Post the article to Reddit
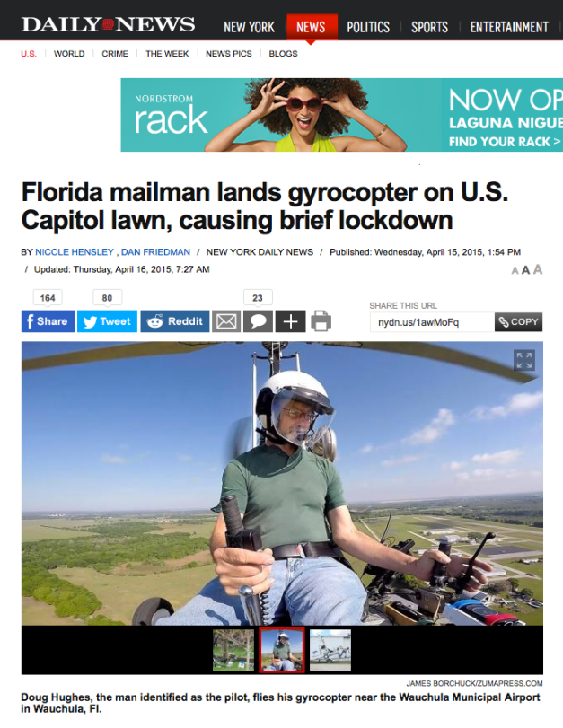Image resolution: width=563 pixels, height=728 pixels. (175, 321)
